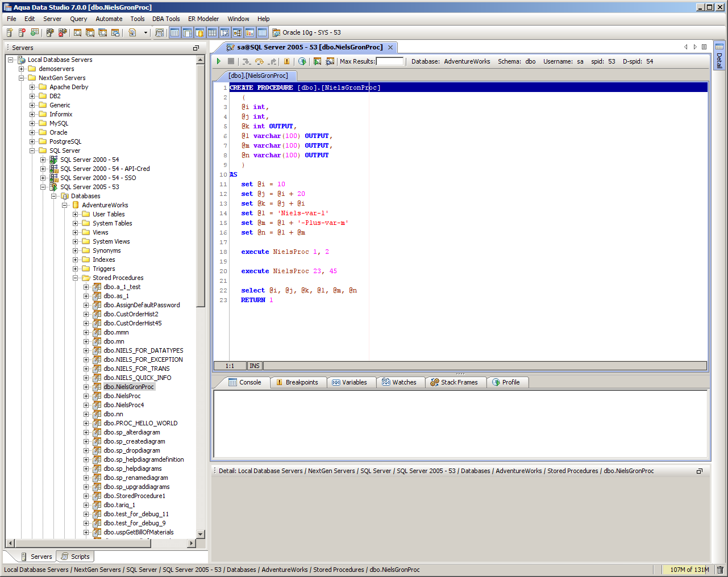Select dbo.NielsProc4 stored procedure
Image resolution: width=728 pixels, height=577 pixels.
tap(123, 405)
